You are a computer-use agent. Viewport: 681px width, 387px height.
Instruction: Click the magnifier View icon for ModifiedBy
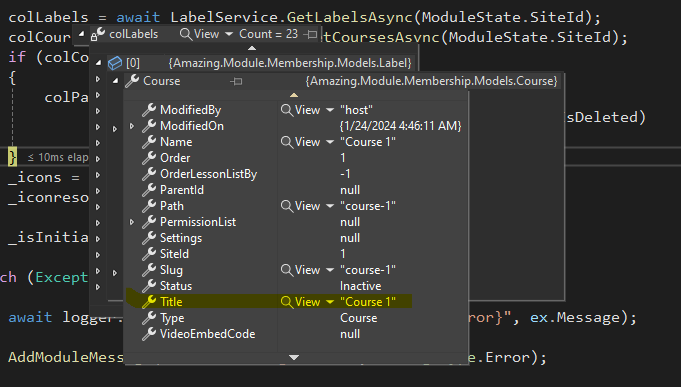(287, 110)
